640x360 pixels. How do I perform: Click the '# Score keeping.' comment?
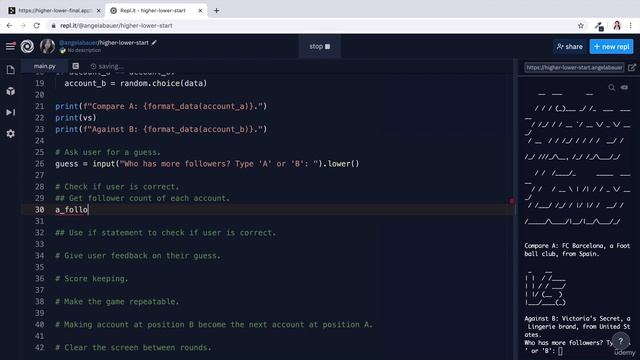(92, 279)
